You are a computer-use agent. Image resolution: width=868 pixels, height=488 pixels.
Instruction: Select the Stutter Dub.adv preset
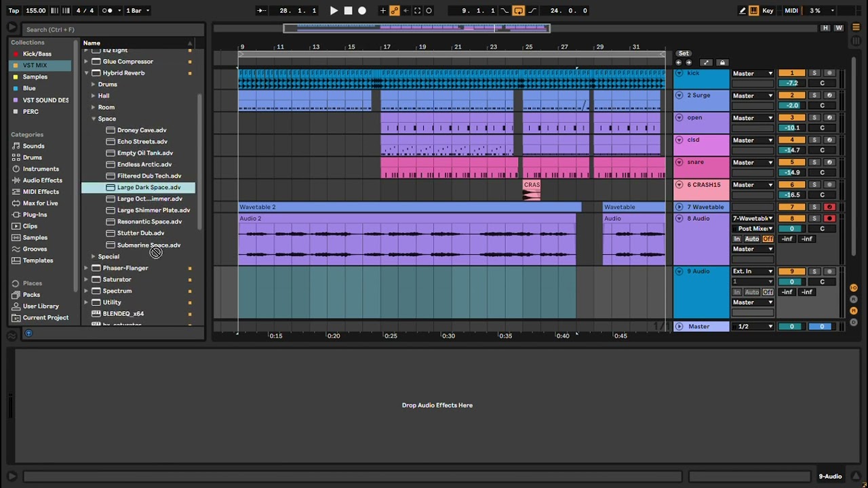coord(140,233)
